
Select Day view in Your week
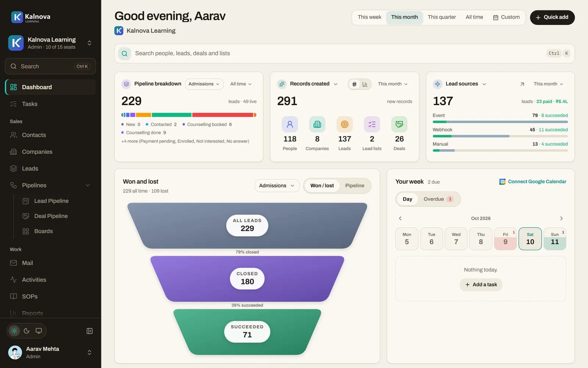(x=407, y=199)
